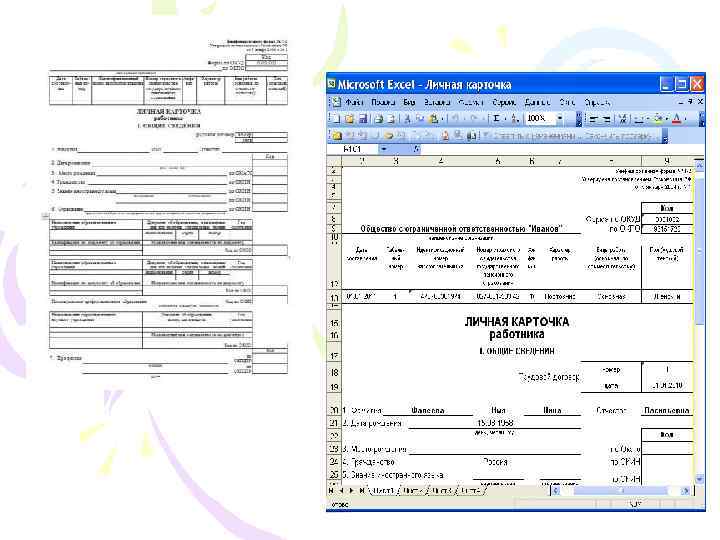
Task: Click the Name Box cell reference field
Action: click(x=353, y=149)
